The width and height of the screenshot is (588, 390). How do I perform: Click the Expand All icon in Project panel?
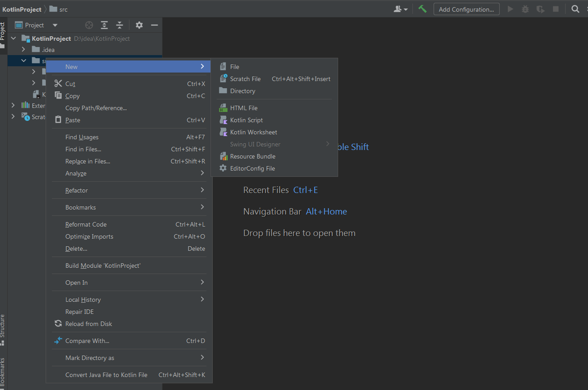click(x=104, y=25)
